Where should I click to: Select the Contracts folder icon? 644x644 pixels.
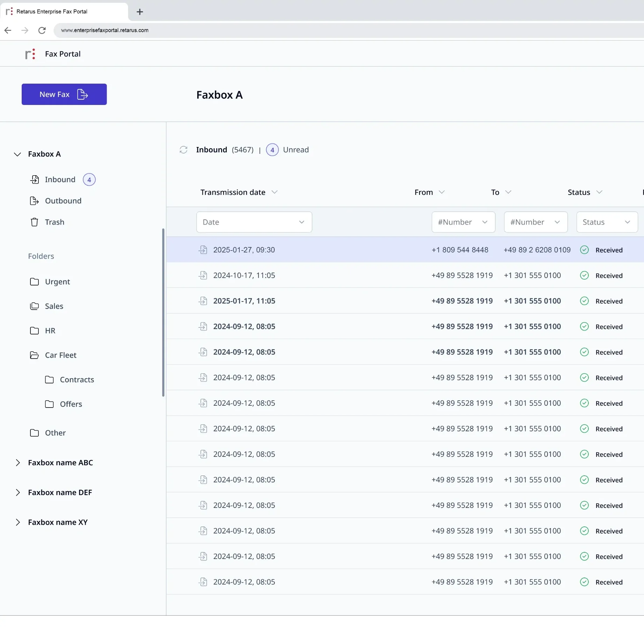[49, 380]
